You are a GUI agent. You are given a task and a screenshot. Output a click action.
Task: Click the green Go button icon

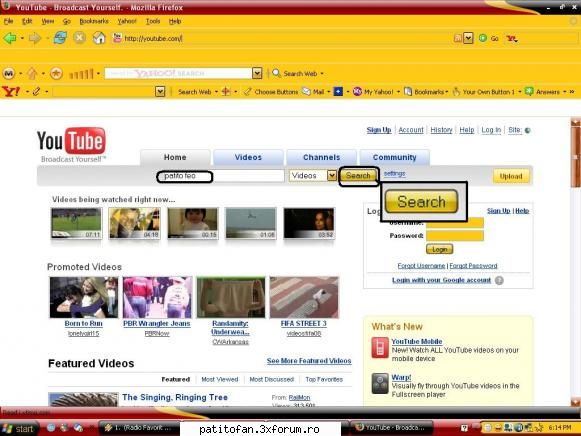pyautogui.click(x=482, y=38)
